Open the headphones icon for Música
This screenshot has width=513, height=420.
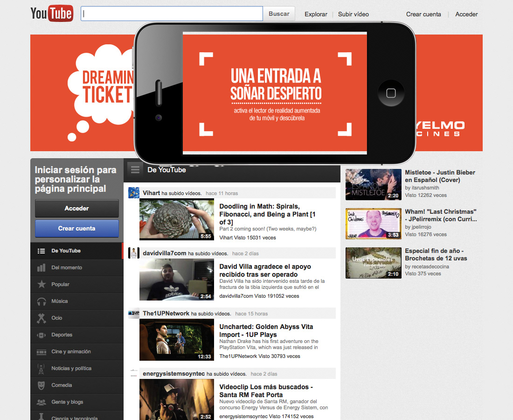(x=42, y=301)
